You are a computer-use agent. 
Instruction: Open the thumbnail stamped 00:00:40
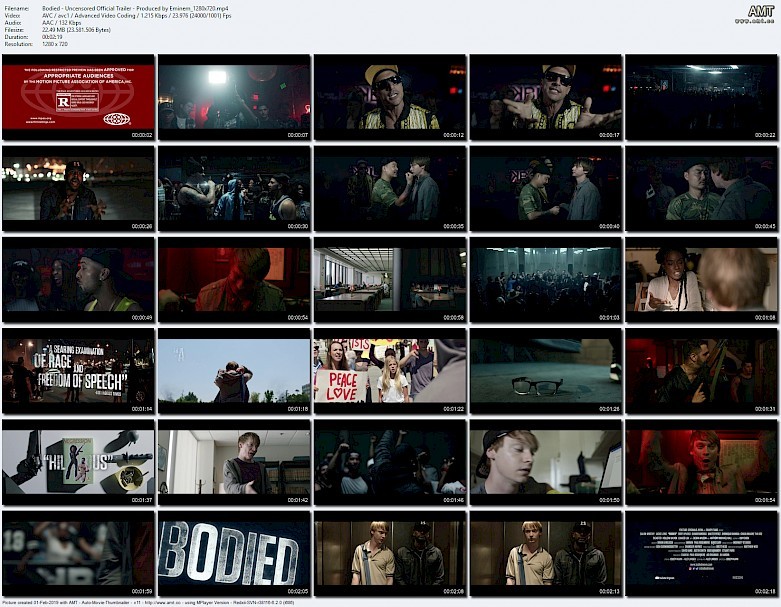[546, 188]
